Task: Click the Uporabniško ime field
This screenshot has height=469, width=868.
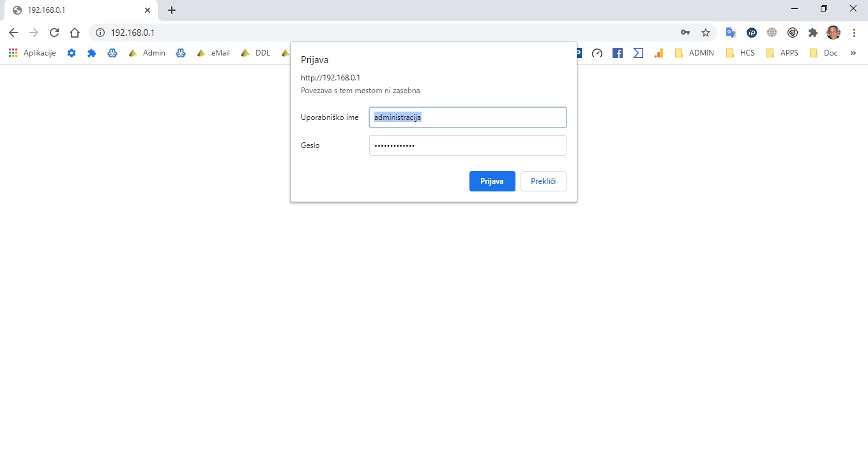Action: [x=468, y=117]
